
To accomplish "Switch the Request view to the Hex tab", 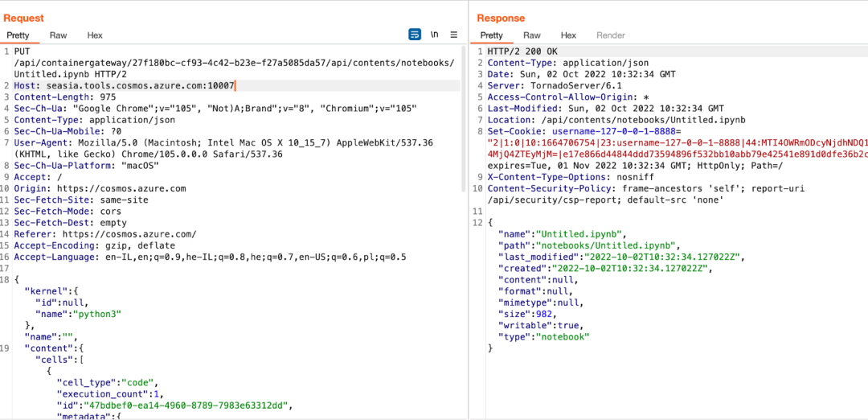I will (x=95, y=35).
